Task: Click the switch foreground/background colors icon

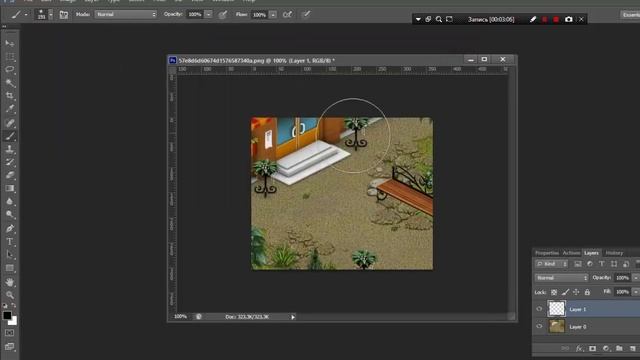Action: [14, 305]
